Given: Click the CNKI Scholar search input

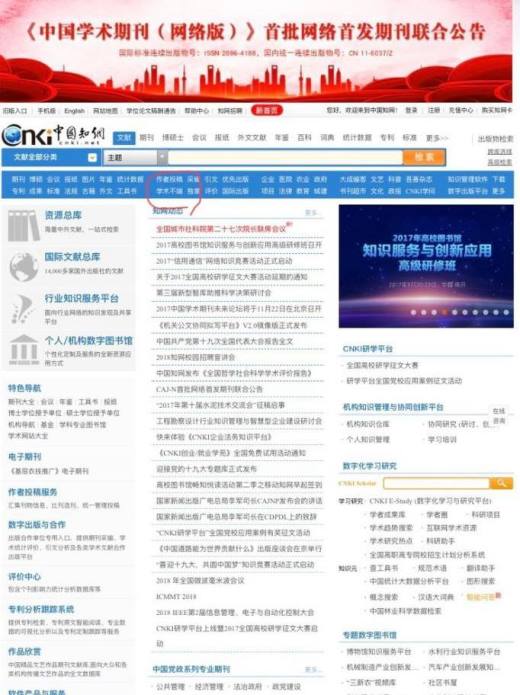Looking at the screenshot, I should (437, 483).
